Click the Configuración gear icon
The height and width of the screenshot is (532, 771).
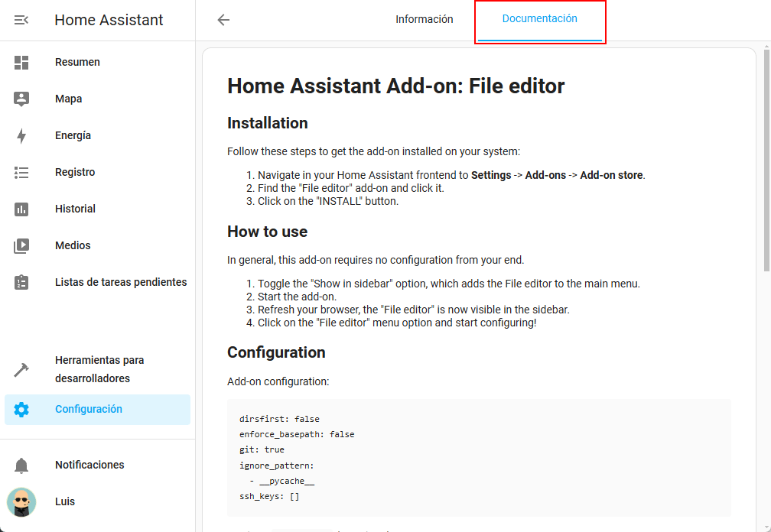click(21, 410)
